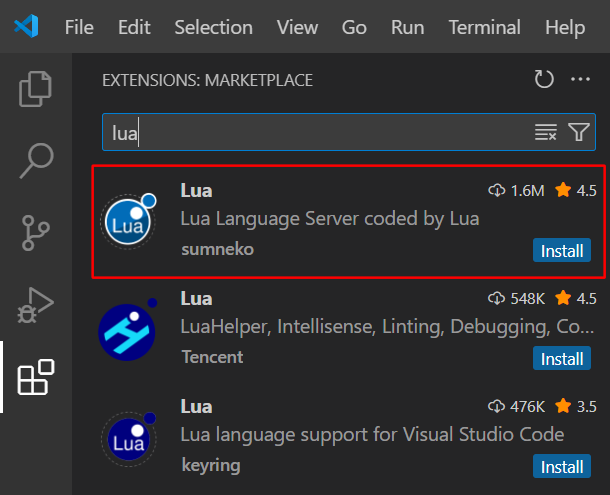Open the Explorer view in activity bar
610x495 pixels.
coord(35,89)
